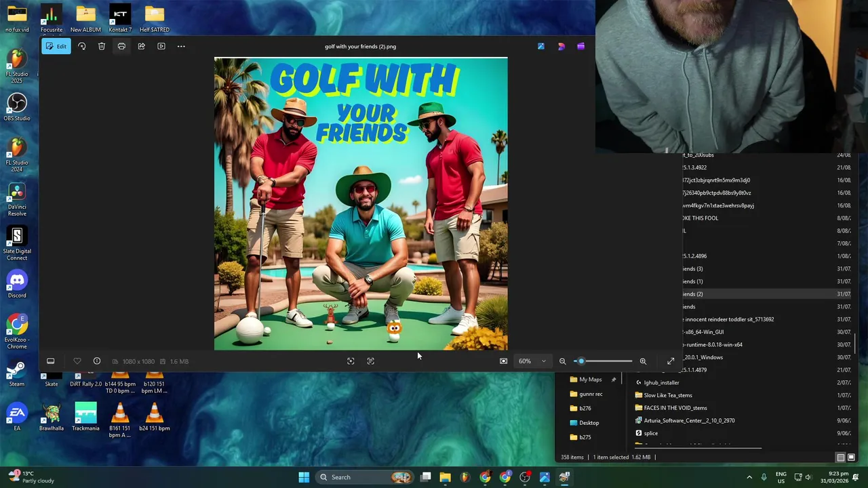The height and width of the screenshot is (488, 868).
Task: Select Desktop in Explorer sidebar
Action: click(x=589, y=423)
